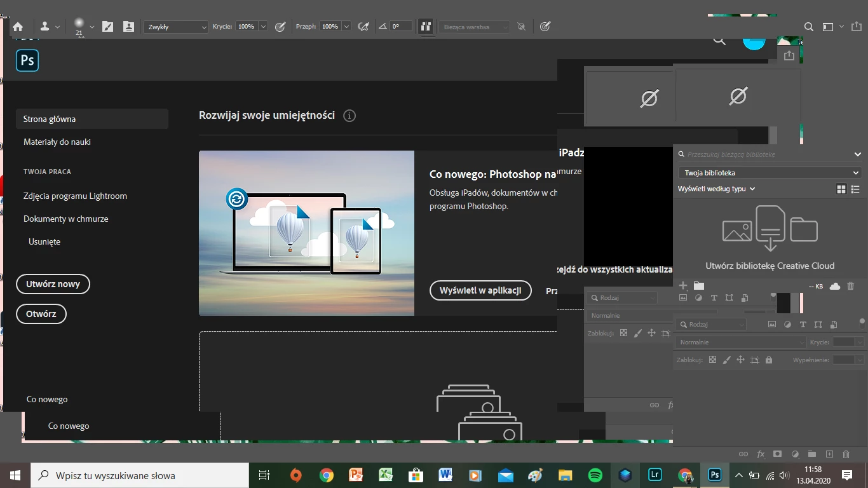The width and height of the screenshot is (868, 488).
Task: Click the Przepł. 100% flow field
Action: [330, 27]
